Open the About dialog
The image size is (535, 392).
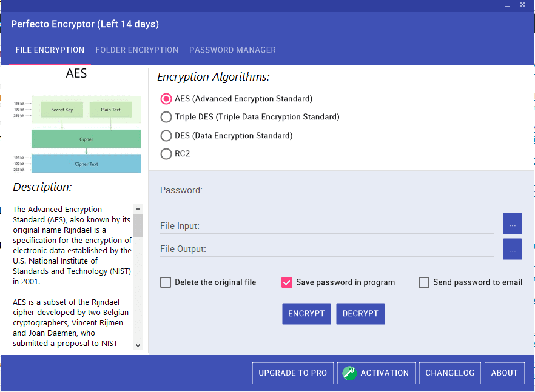pyautogui.click(x=504, y=373)
